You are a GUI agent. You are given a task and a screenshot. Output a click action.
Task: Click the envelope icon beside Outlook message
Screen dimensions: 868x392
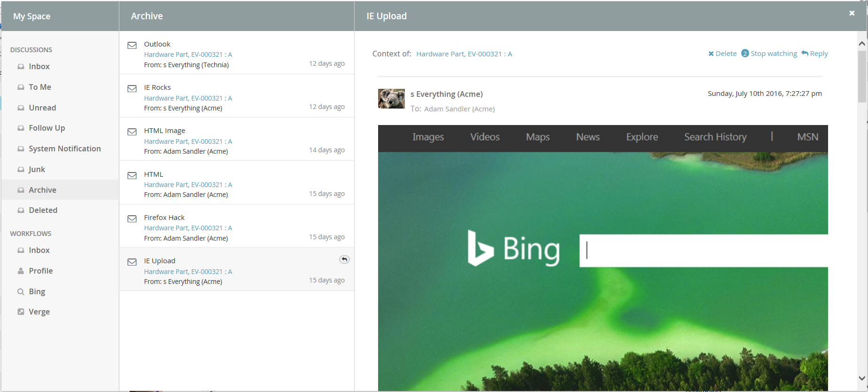[132, 46]
